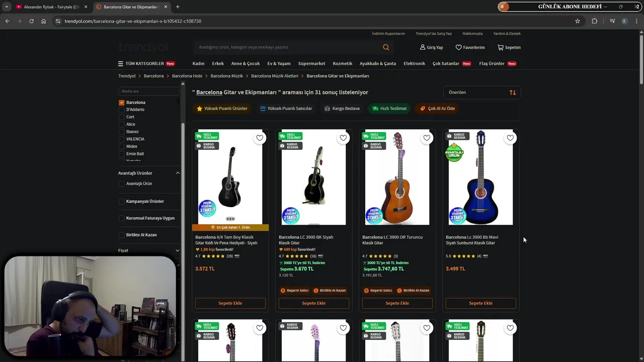The image size is (644, 362).
Task: Click the product search input field
Action: click(x=287, y=47)
